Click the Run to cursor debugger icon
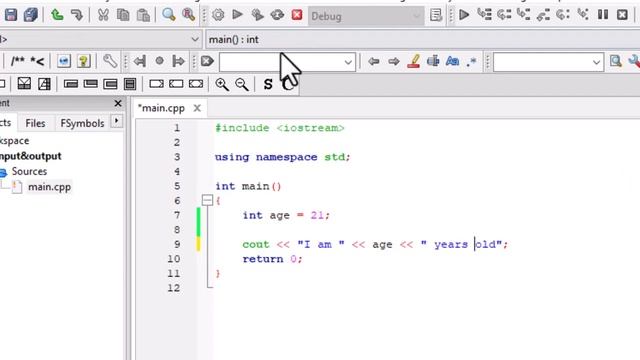Screen dimensions: 640x360 point(484,15)
